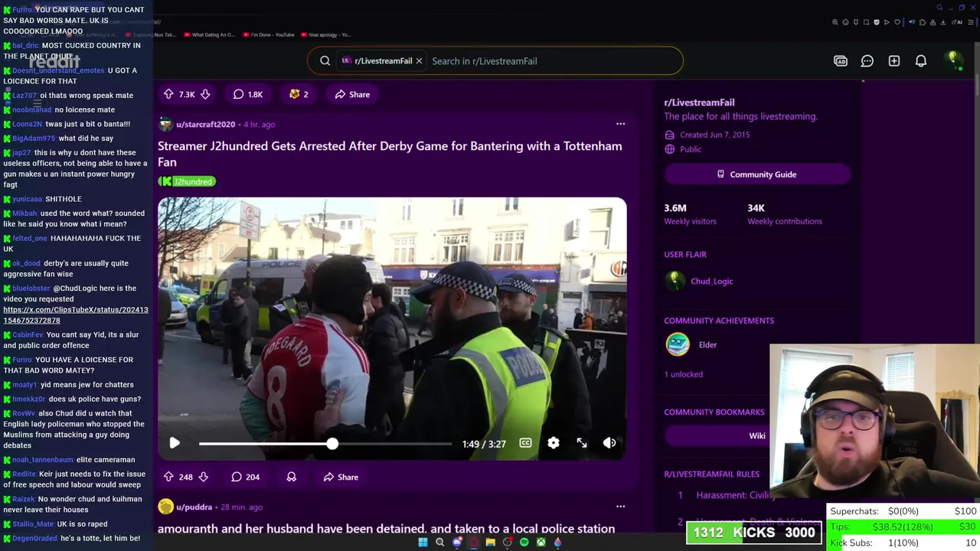Click the browser heart bookmark icon
Image resolution: width=980 pixels, height=551 pixels.
click(897, 22)
